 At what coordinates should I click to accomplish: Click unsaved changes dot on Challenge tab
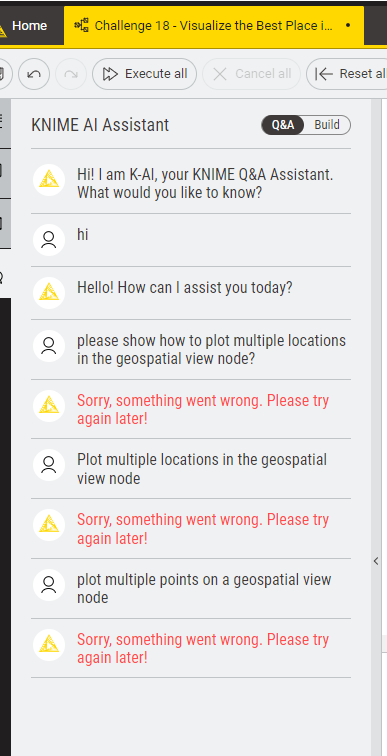[x=348, y=26]
